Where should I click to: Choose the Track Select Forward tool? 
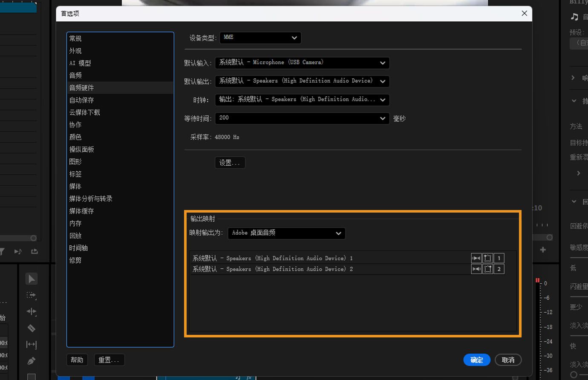pos(32,295)
